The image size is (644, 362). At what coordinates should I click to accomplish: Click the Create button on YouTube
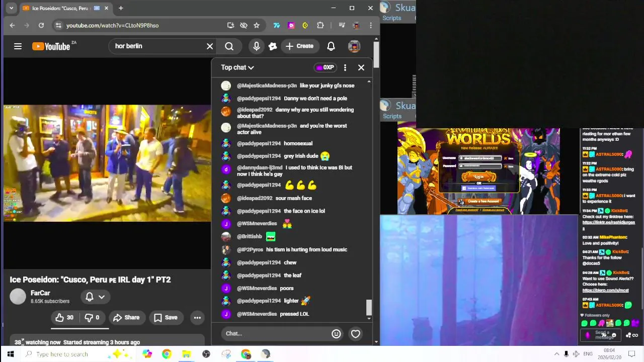tap(299, 46)
